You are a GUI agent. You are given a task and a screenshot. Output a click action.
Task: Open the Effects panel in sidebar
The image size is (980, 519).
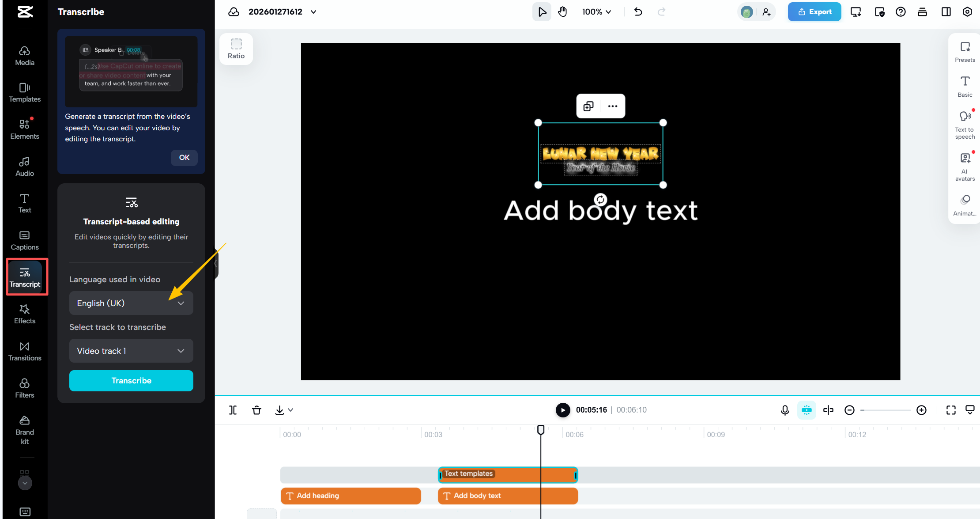point(25,314)
